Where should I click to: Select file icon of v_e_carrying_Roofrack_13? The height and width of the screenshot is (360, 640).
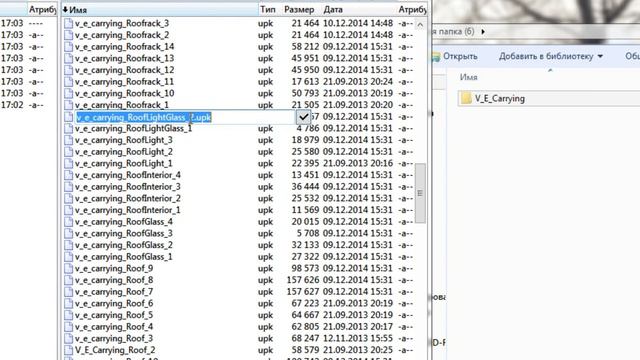pos(69,58)
